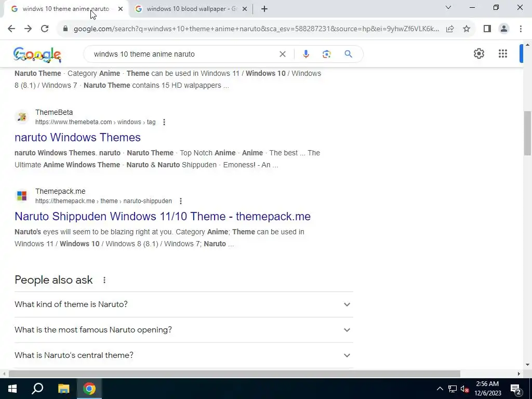Open more options for ThemeBeta result
532x399 pixels.
[x=164, y=122]
